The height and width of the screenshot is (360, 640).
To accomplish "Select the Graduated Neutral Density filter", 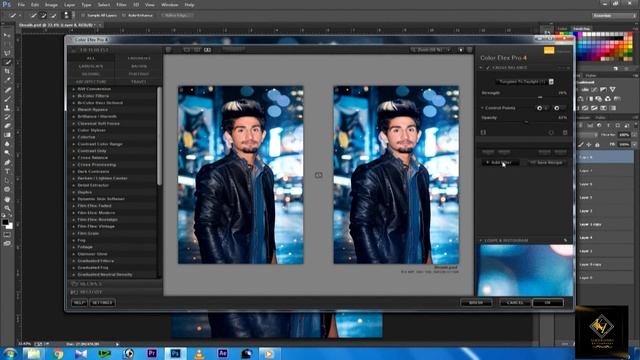I will tap(105, 275).
